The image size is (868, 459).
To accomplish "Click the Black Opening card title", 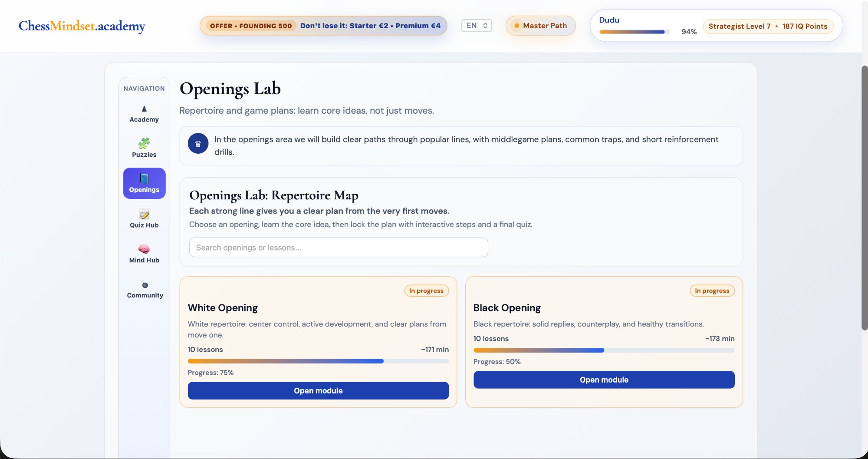I will click(507, 308).
